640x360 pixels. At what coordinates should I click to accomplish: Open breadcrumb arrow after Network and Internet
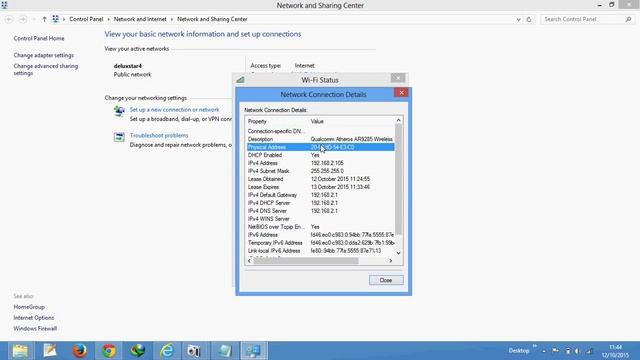[x=172, y=19]
